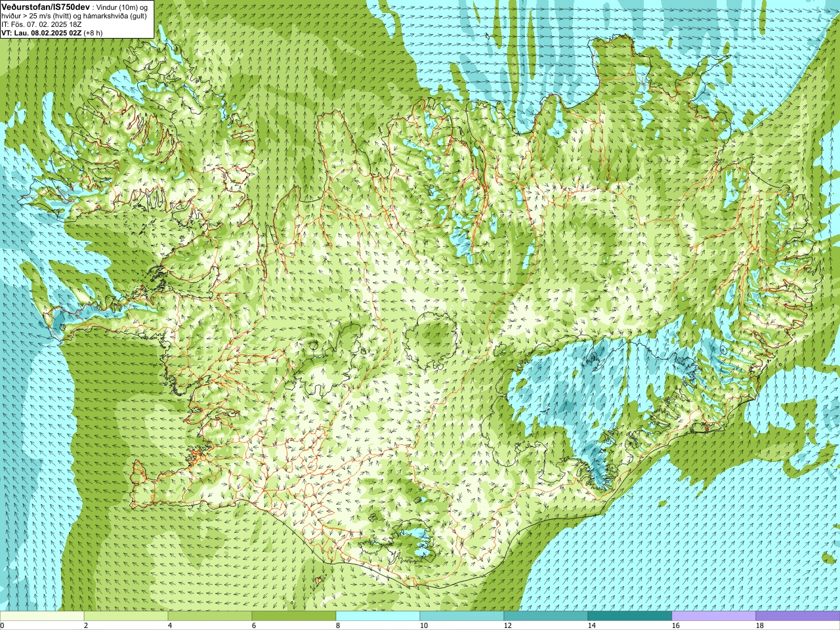The image size is (840, 630).
Task: Click the 10–12 m/s cyan legend swatch
Action: click(462, 616)
